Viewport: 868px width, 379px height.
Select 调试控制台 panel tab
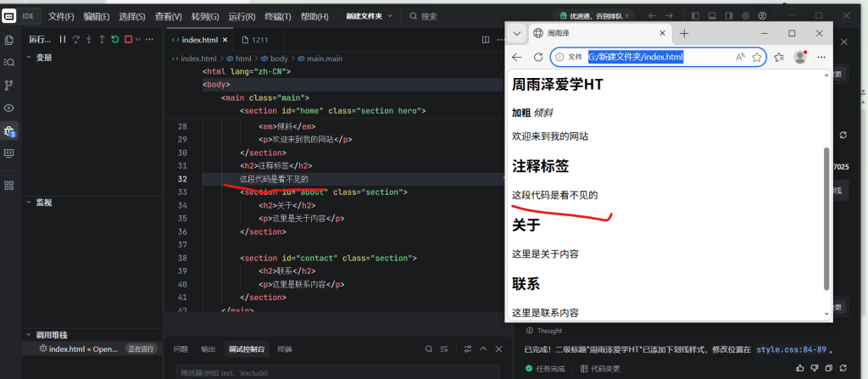click(247, 349)
